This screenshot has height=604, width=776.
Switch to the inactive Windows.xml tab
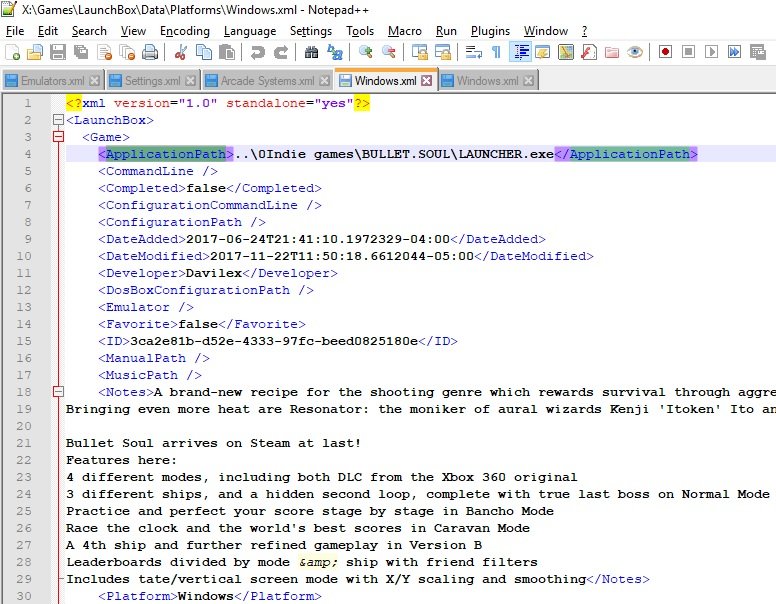[x=487, y=81]
